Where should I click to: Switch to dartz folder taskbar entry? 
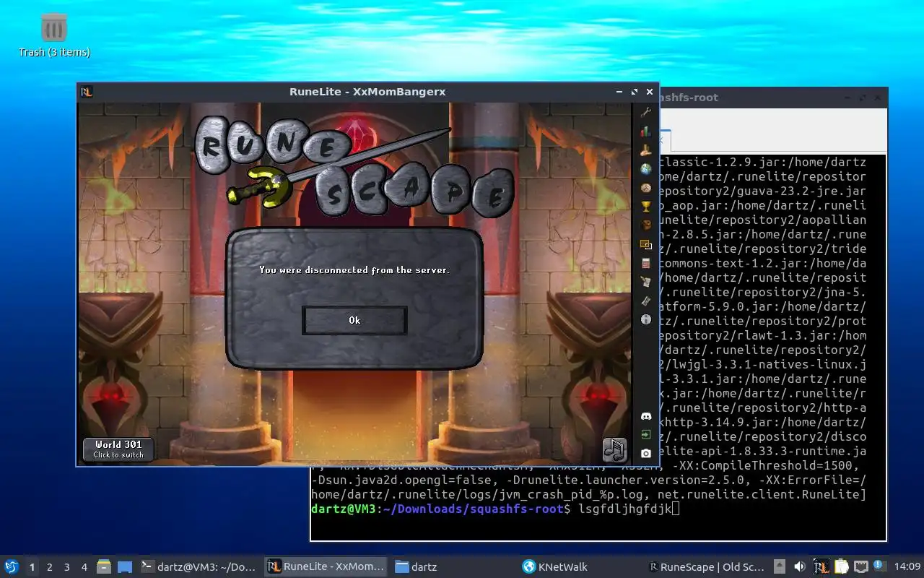point(453,567)
